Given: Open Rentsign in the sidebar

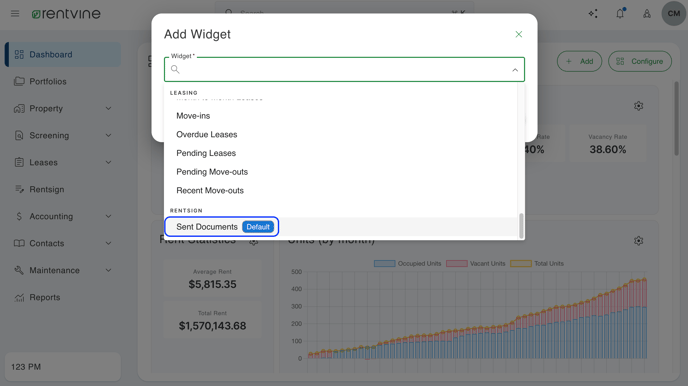Looking at the screenshot, I should click(63, 189).
